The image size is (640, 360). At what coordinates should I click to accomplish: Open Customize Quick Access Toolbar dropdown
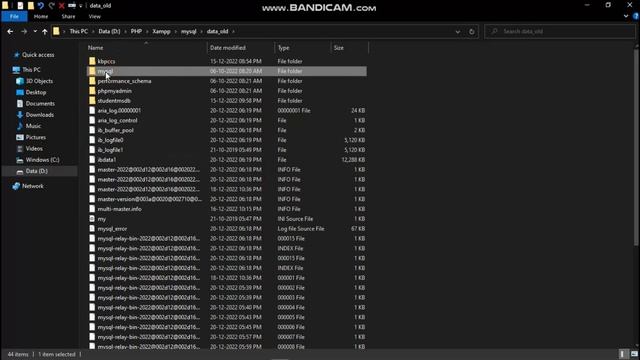(x=80, y=6)
